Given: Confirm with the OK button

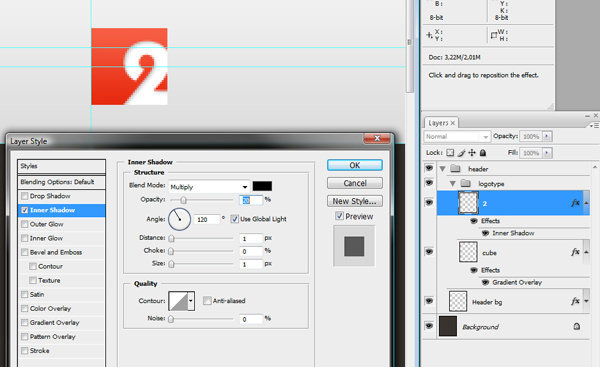Looking at the screenshot, I should point(355,165).
